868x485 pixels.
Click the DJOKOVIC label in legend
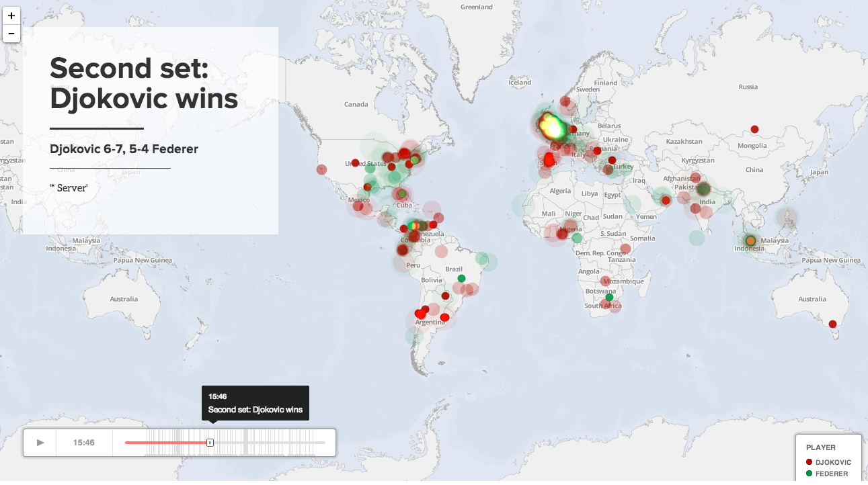834,462
